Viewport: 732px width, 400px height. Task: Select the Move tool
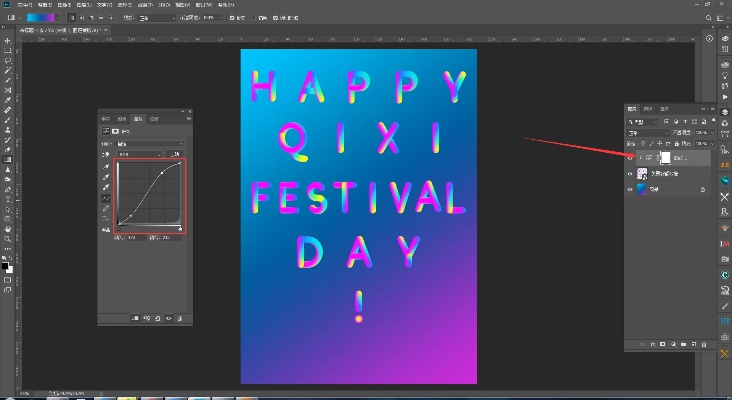tap(7, 41)
